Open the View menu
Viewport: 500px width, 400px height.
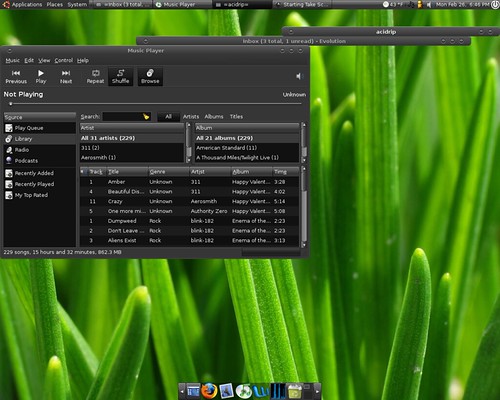pos(44,60)
